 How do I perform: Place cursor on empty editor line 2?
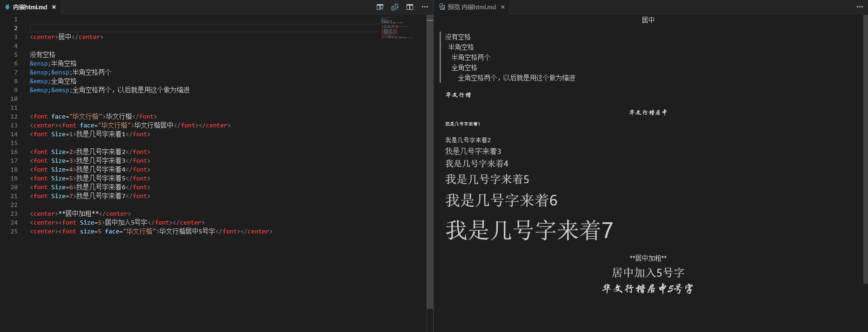(205, 28)
